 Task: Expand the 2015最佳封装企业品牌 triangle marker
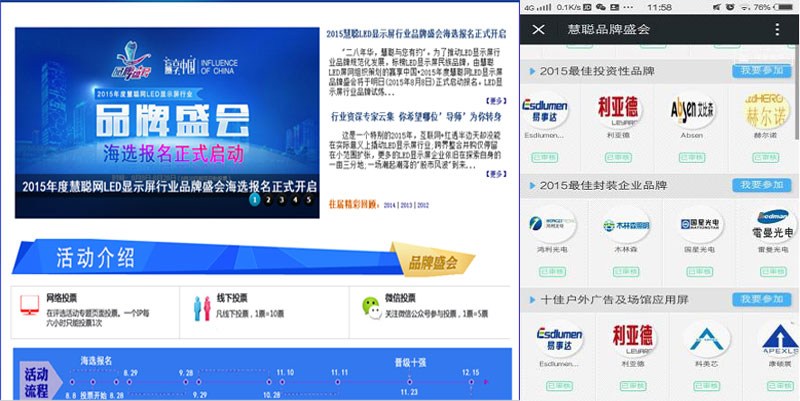533,186
